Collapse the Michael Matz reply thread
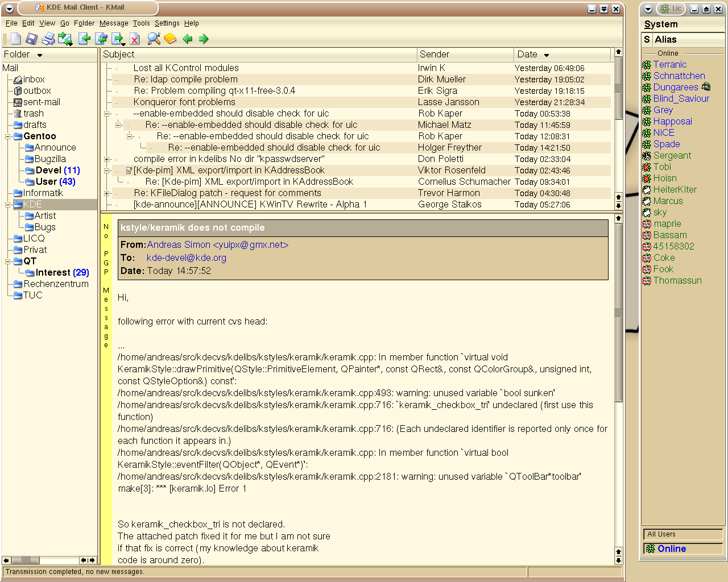The height and width of the screenshot is (582, 728). [118, 125]
